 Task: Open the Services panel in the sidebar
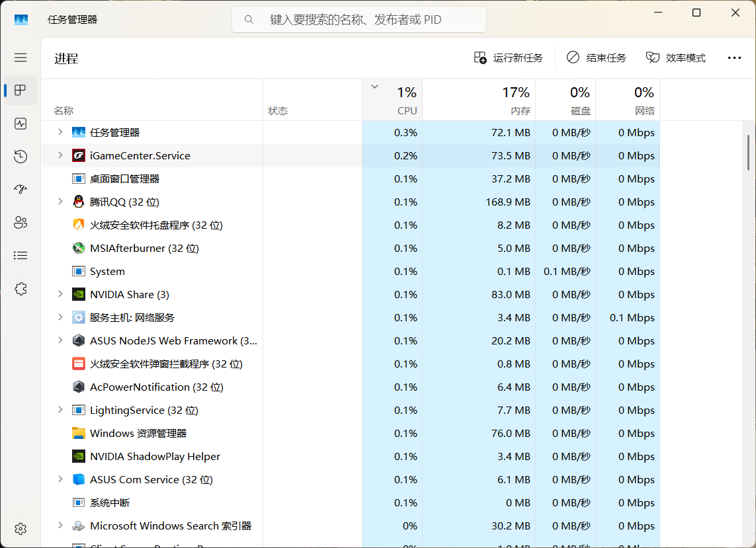tap(21, 289)
